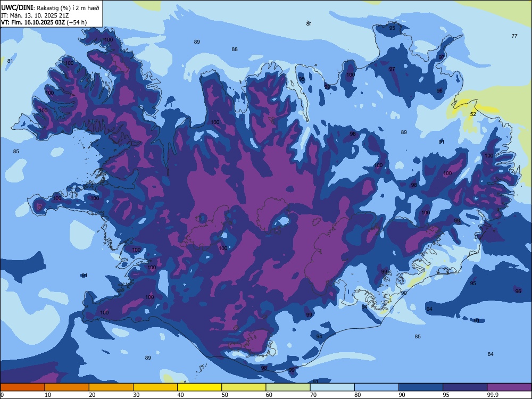The image size is (532, 399).
Task: Click the legend tick label 70
Action: [313, 395]
